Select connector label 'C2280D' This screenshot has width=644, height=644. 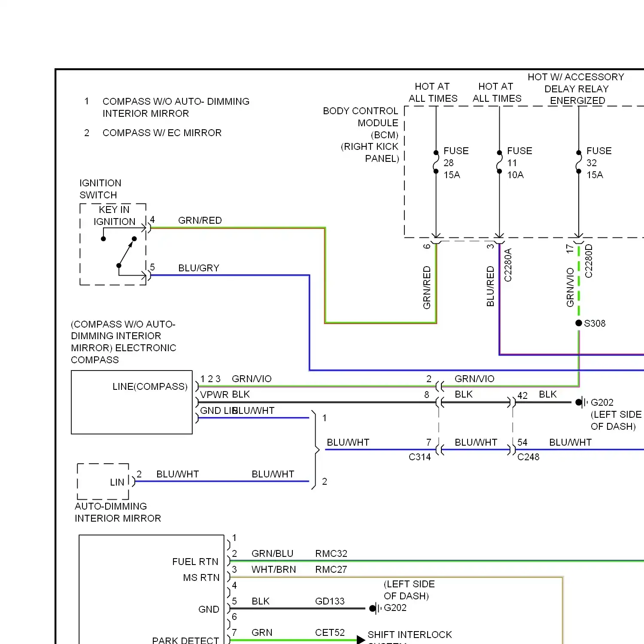[589, 261]
